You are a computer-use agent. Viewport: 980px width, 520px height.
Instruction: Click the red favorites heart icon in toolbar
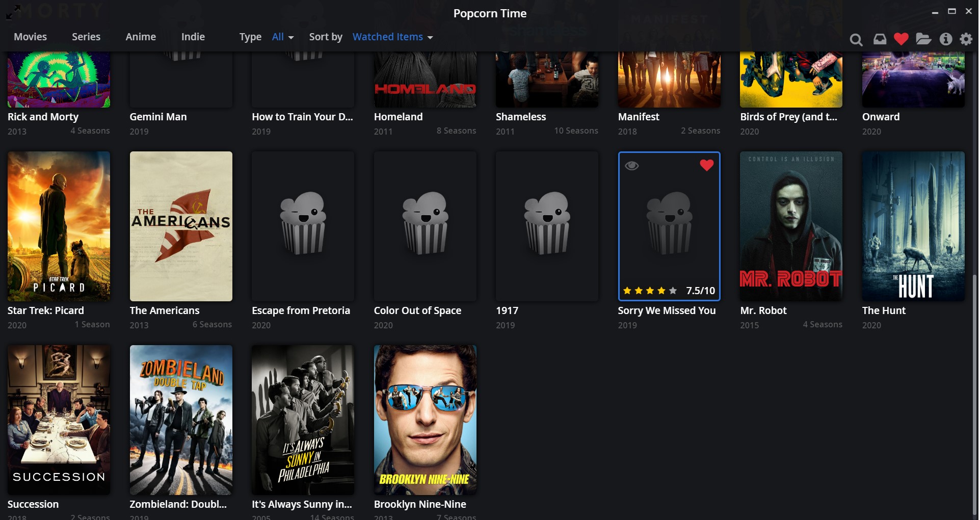click(900, 39)
